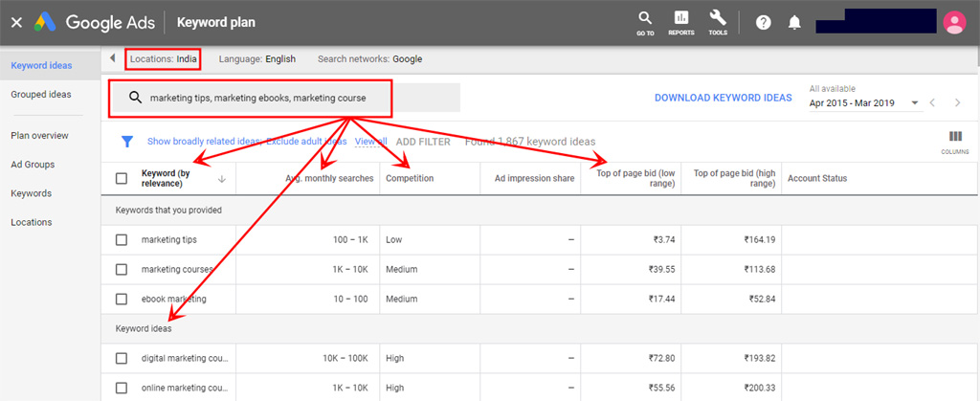Click the View all link
Image resolution: width=980 pixels, height=401 pixels.
(x=371, y=142)
